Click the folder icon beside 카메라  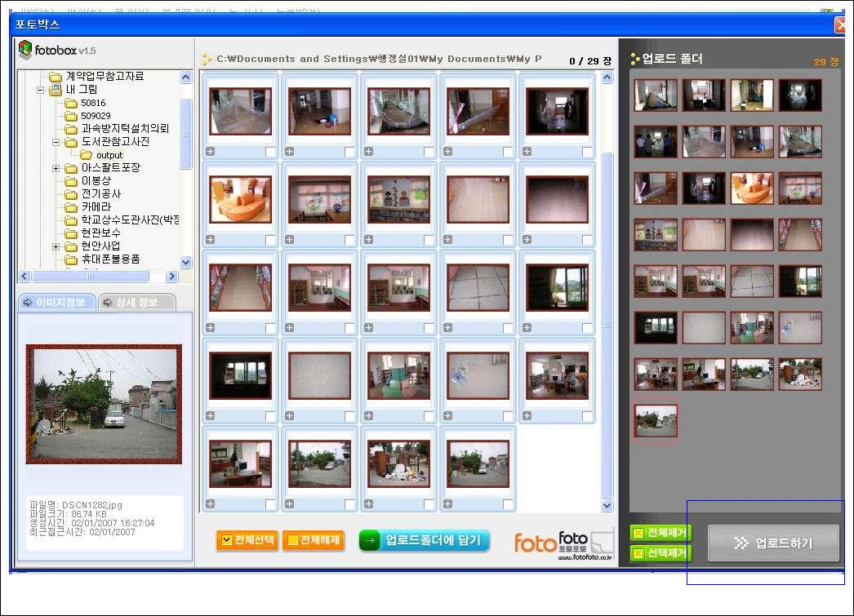click(71, 207)
